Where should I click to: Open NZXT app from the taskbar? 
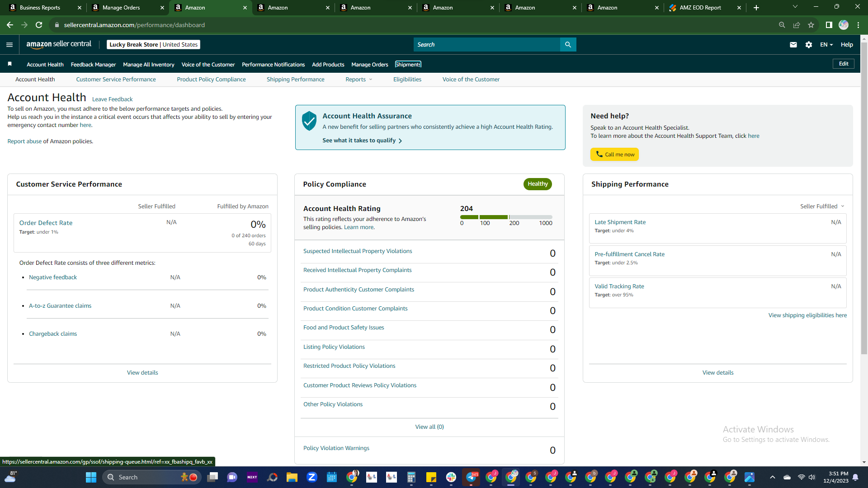point(252,477)
